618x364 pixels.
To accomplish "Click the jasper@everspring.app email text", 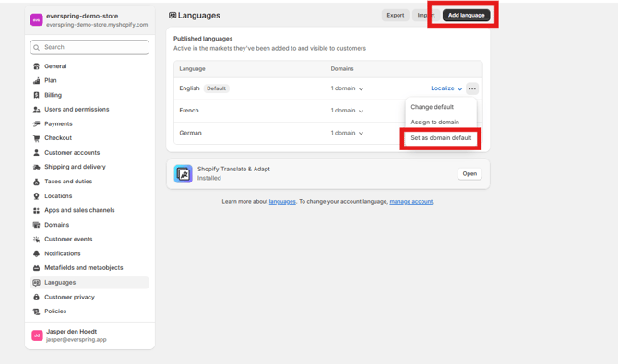I will pyautogui.click(x=76, y=339).
